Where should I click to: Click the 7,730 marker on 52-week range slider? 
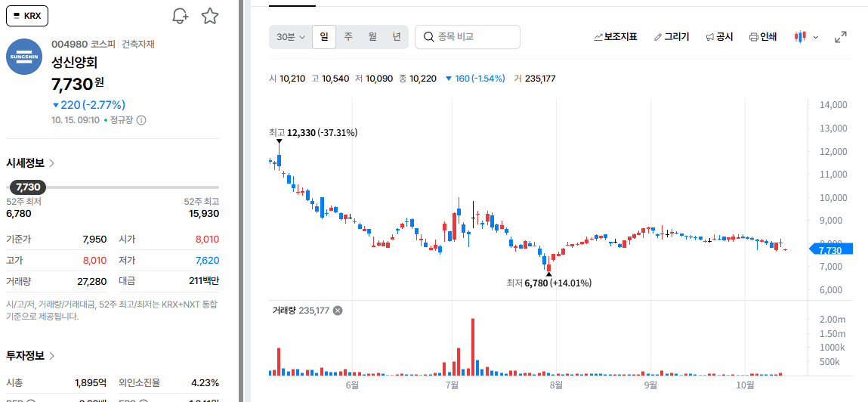click(28, 187)
